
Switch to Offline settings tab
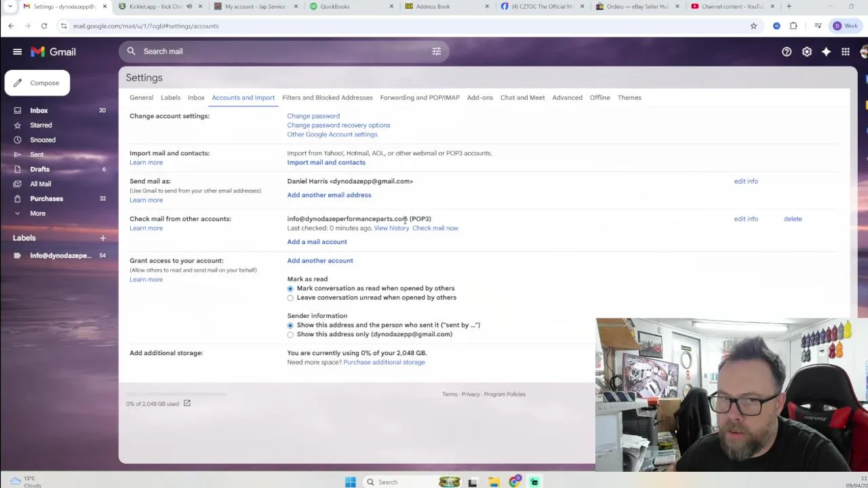(x=599, y=98)
